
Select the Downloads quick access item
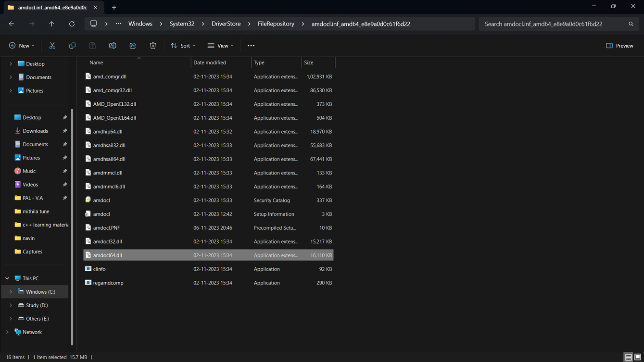pyautogui.click(x=35, y=131)
